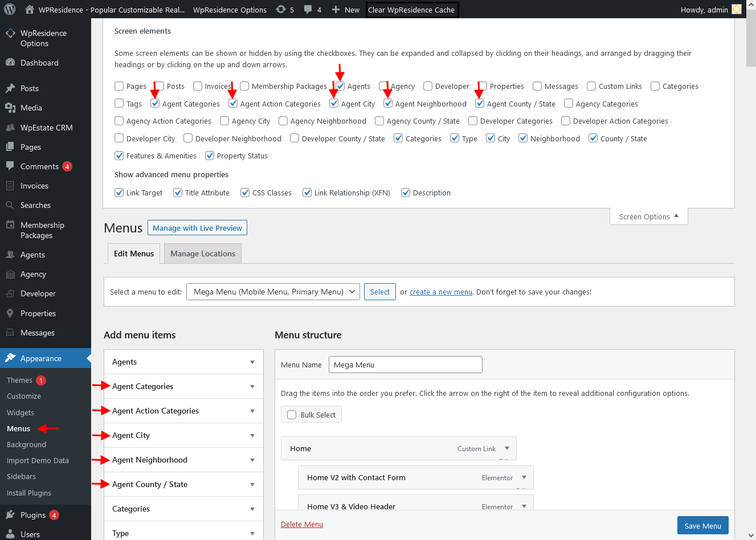Open the comments bubble icon in admin bar

tap(308, 10)
